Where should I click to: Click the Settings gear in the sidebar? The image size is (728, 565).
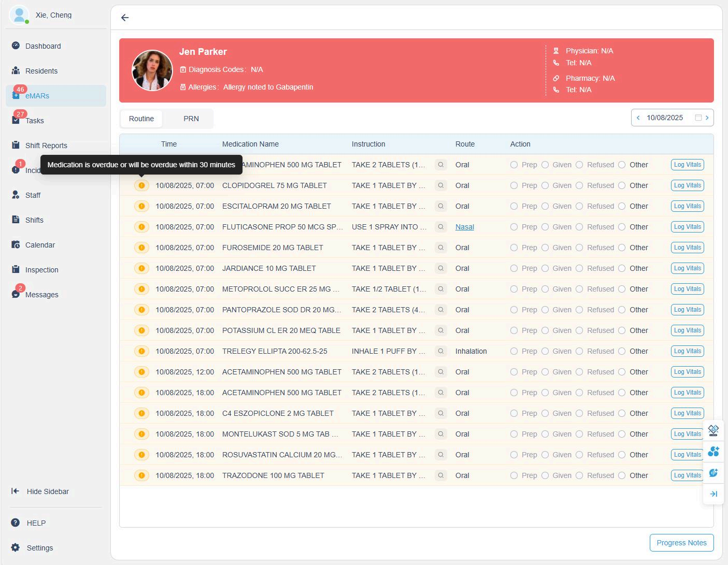pos(16,547)
